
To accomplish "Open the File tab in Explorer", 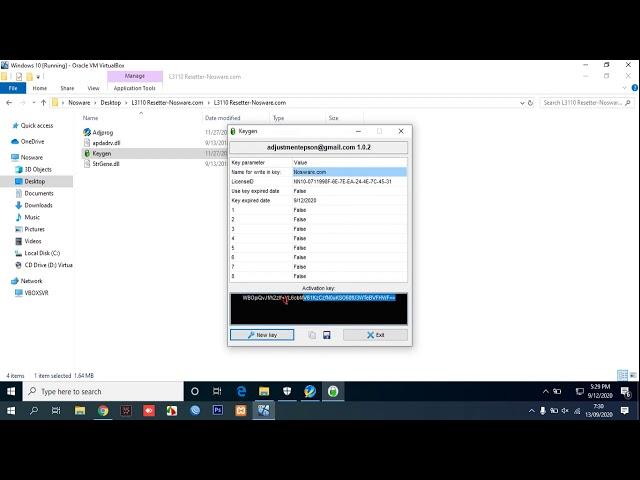I will pos(13,88).
